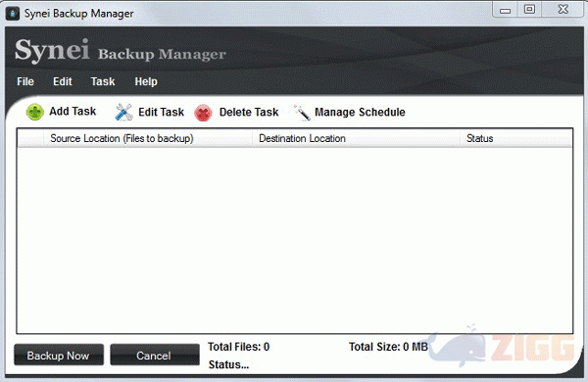Screen dimensions: 588x382
Task: Click the Total Files: 0 text
Action: click(238, 347)
